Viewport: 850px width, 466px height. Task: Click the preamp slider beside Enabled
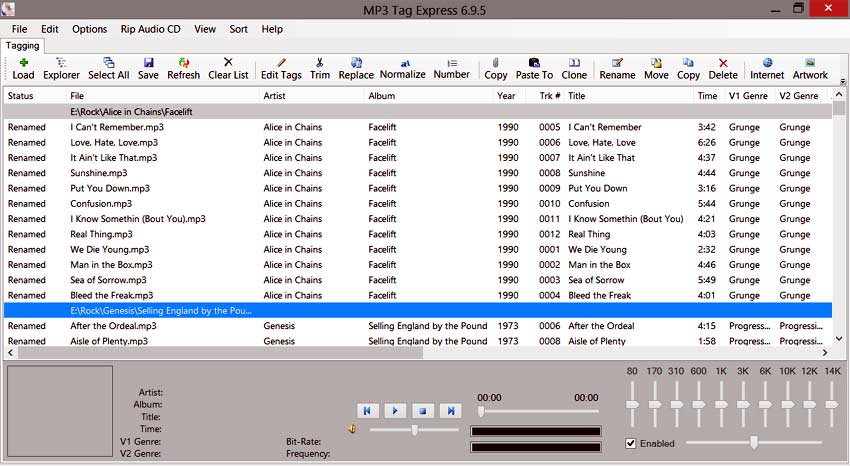point(754,443)
